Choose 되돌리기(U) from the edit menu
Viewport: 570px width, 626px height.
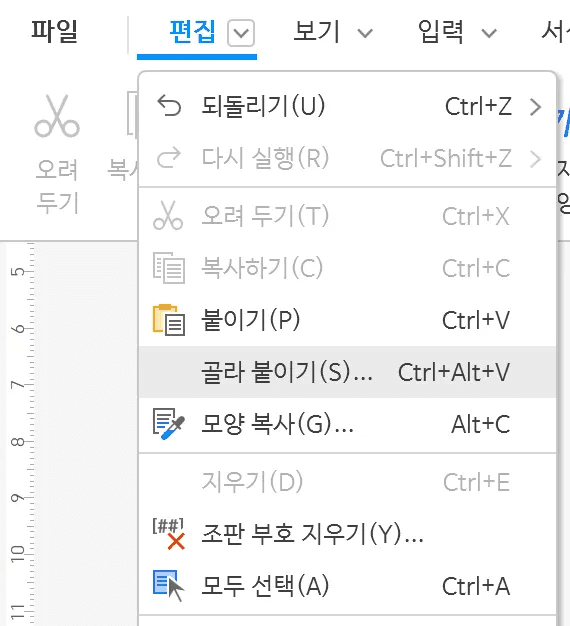pos(347,107)
